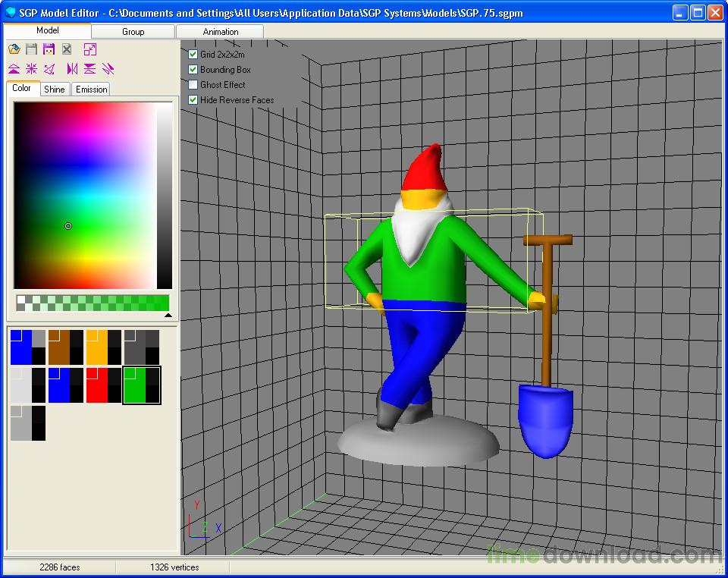Screen dimensions: 728x578
Task: Click the purple expand-view squares icon
Action: point(90,49)
